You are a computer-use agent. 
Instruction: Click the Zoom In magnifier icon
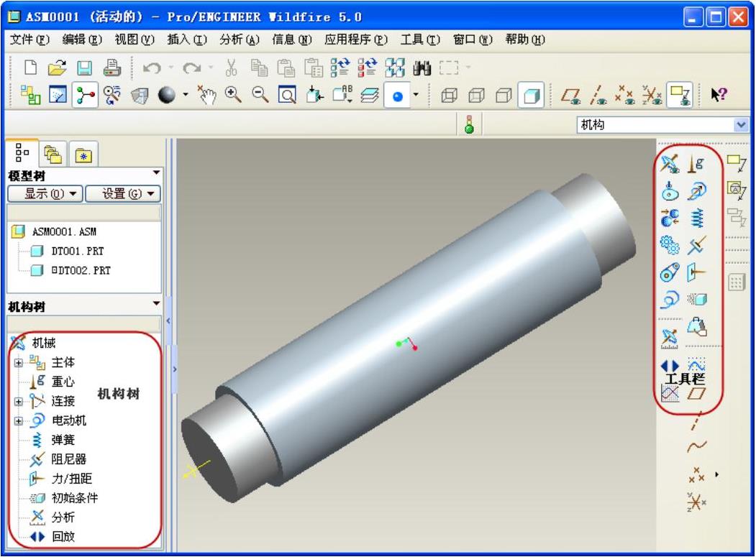pyautogui.click(x=234, y=96)
